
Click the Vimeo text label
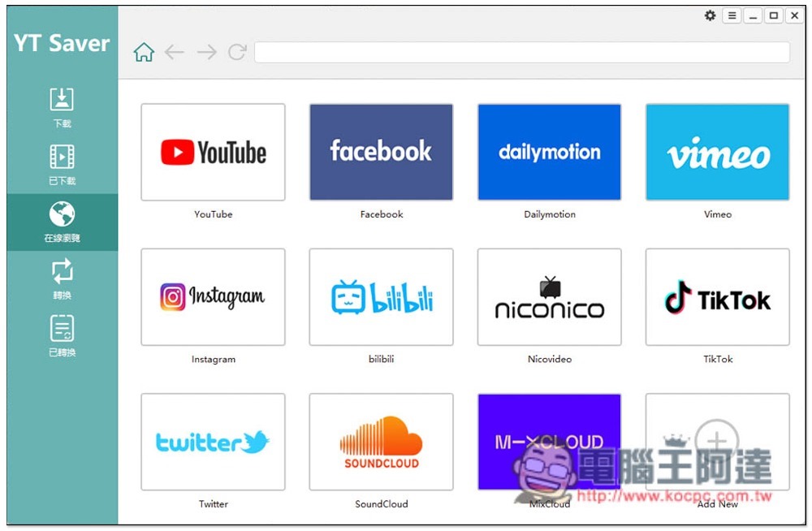point(718,214)
